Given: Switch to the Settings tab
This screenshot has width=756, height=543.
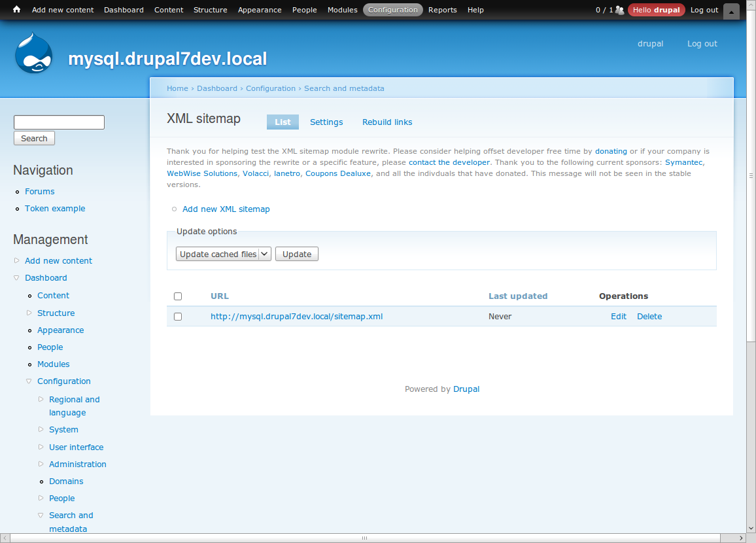Looking at the screenshot, I should (x=326, y=122).
